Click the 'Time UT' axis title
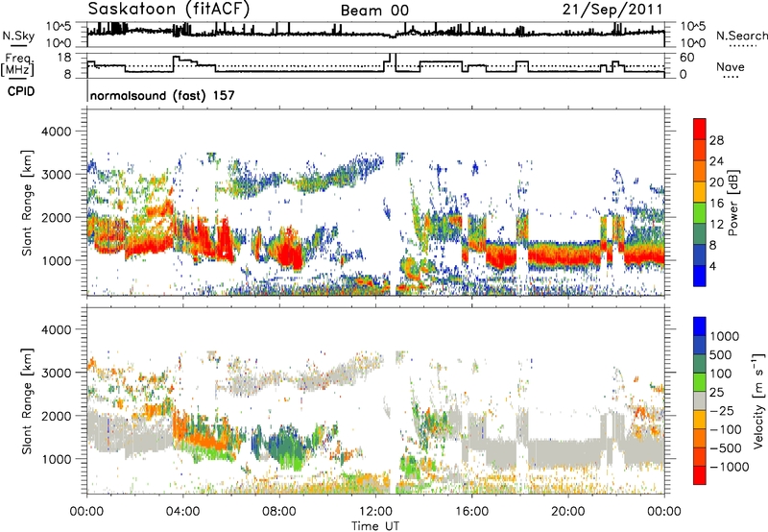This screenshot has width=768, height=532. click(x=375, y=526)
